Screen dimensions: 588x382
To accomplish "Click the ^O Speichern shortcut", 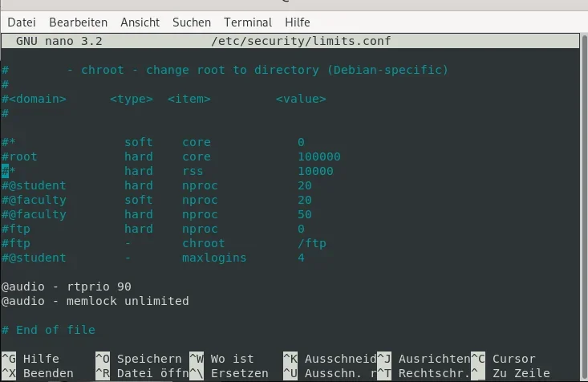I will point(139,359).
